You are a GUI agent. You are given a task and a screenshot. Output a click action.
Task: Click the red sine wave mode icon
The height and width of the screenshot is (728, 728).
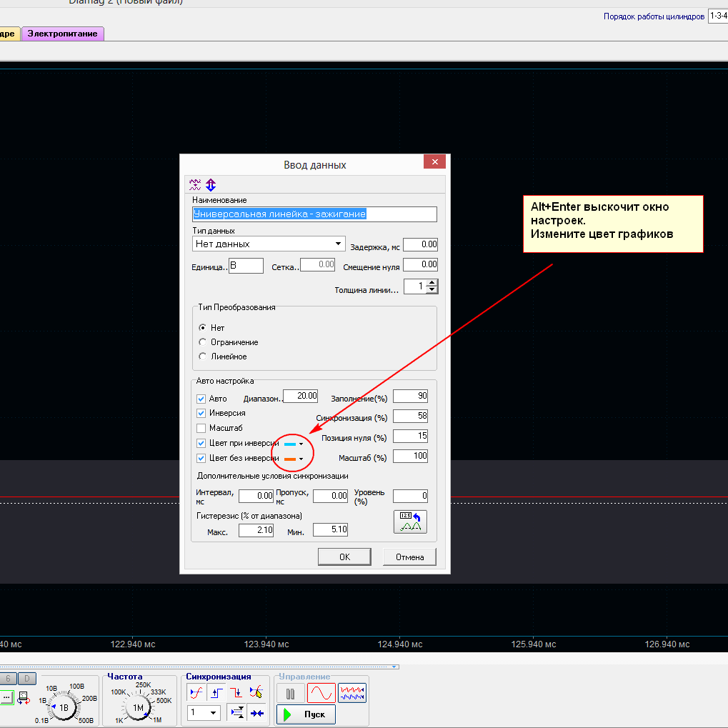pos(321,693)
